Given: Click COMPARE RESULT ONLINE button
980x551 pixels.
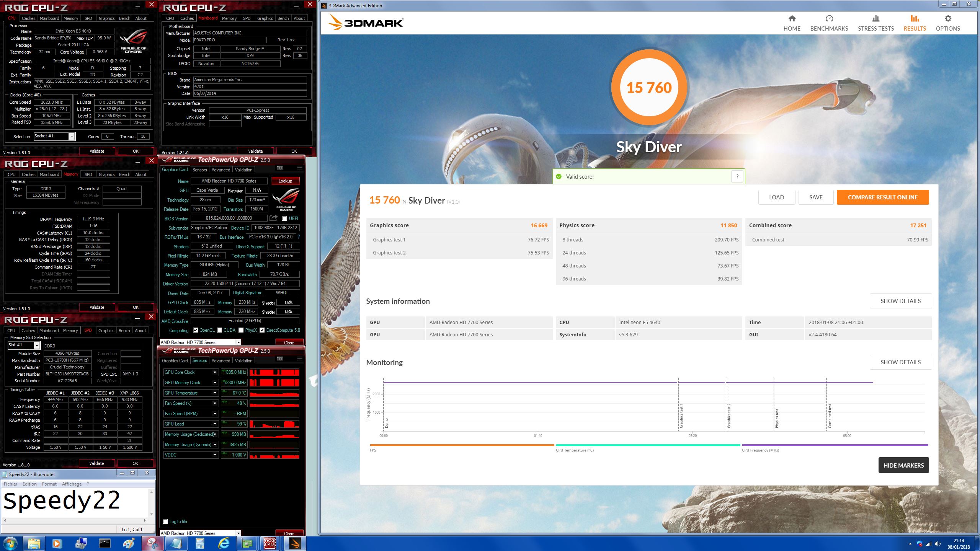Looking at the screenshot, I should coord(883,197).
